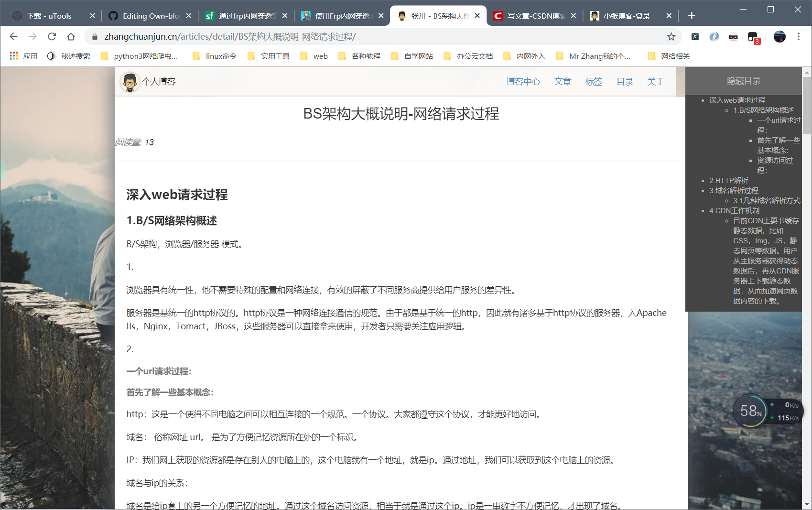Open the 自学网站 bookmark folder
The width and height of the screenshot is (812, 510).
[412, 56]
